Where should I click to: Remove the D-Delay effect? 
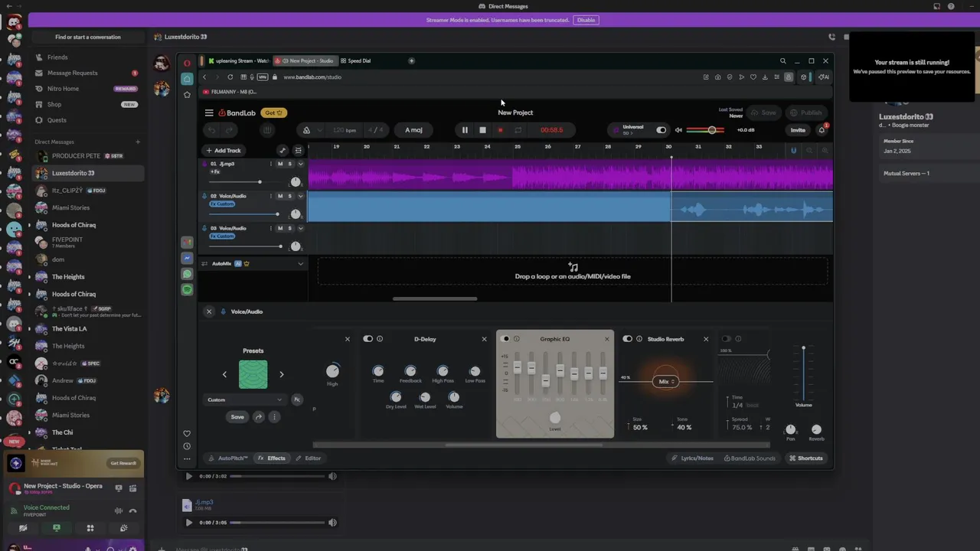coord(484,339)
